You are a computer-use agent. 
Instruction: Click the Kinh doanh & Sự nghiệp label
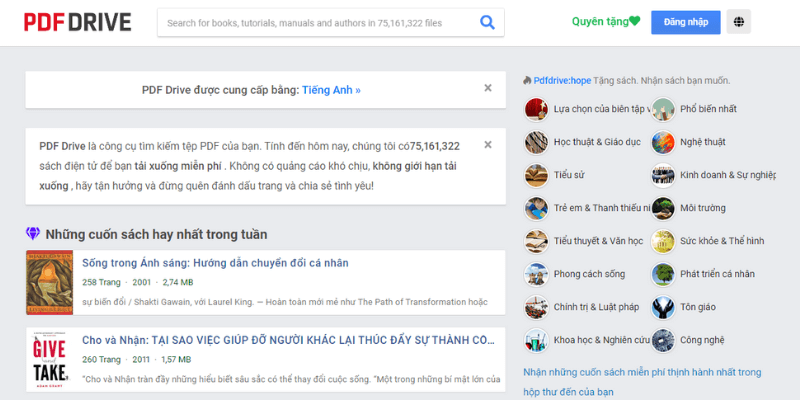728,175
